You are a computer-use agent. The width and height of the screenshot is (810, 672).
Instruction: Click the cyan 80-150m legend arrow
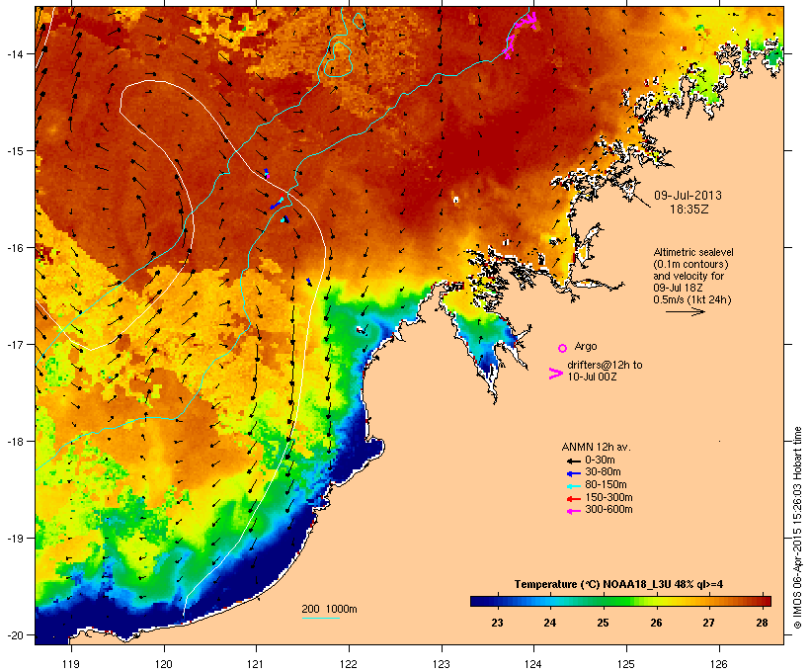pos(573,486)
